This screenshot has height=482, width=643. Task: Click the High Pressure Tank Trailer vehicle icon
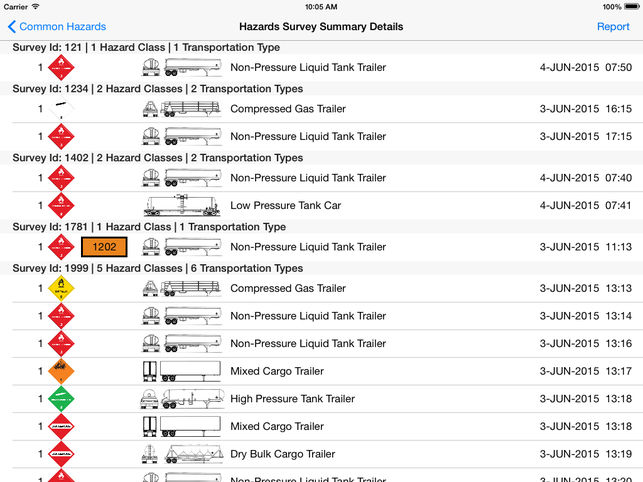coord(182,399)
